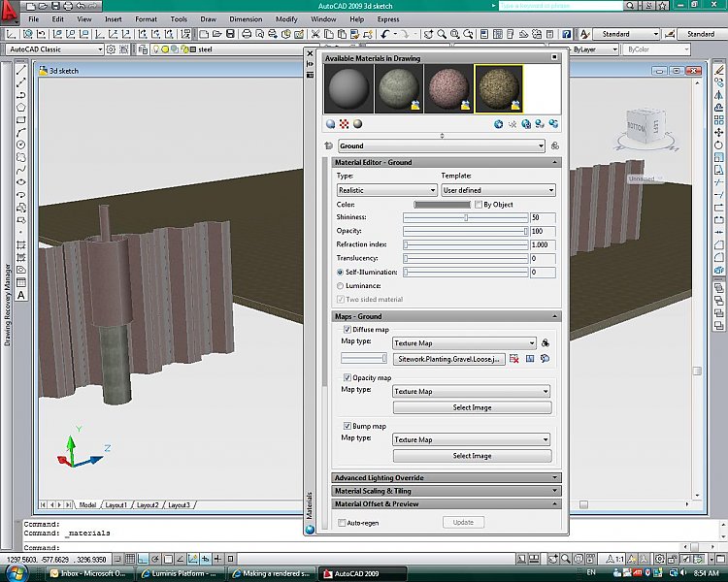Select the Circle draw tool
The height and width of the screenshot is (582, 728).
point(21,145)
